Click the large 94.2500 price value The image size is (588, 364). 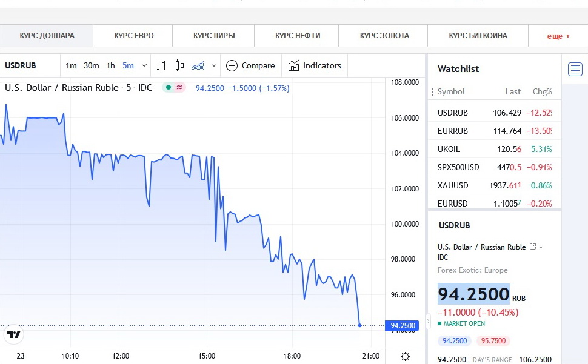pos(473,294)
